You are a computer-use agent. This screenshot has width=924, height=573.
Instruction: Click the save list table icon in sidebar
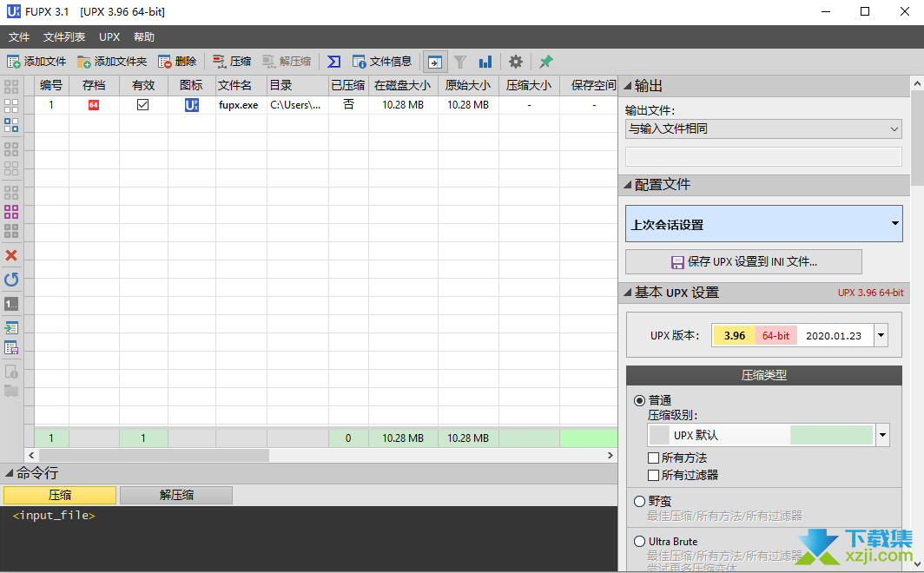pos(11,347)
